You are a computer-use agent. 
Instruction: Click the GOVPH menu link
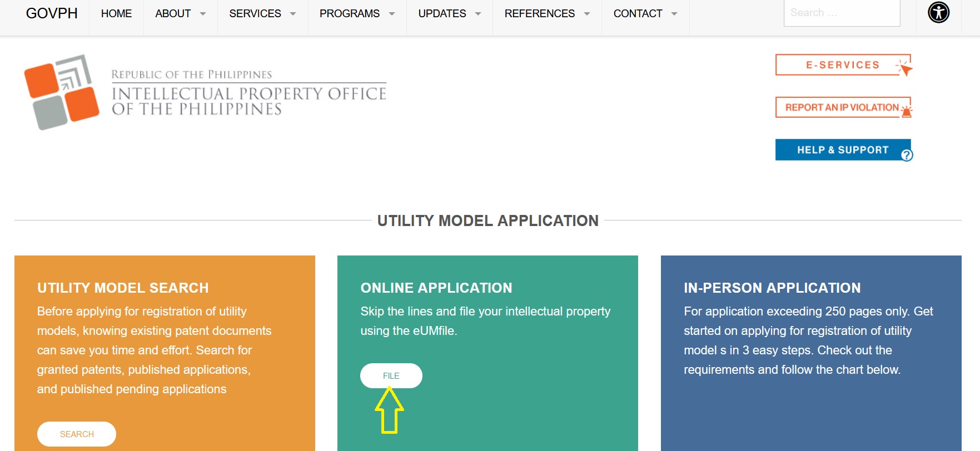coord(52,14)
